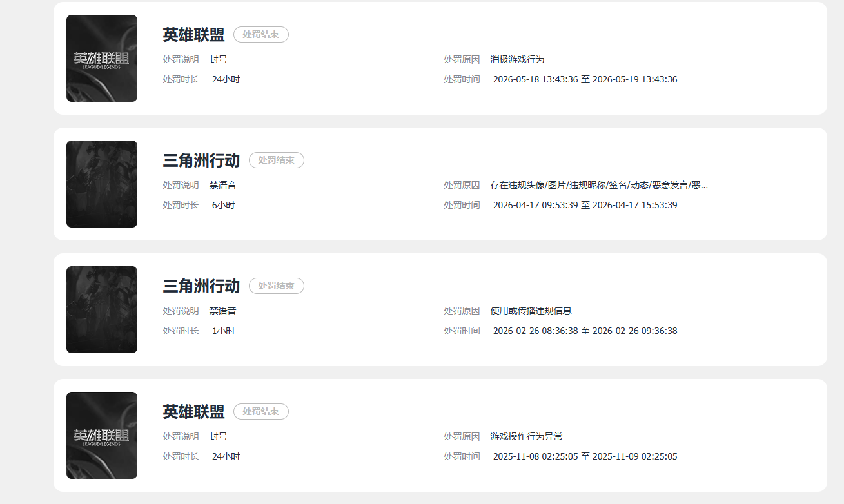
Task: Click the reason 消极游戏行为
Action: coord(517,60)
